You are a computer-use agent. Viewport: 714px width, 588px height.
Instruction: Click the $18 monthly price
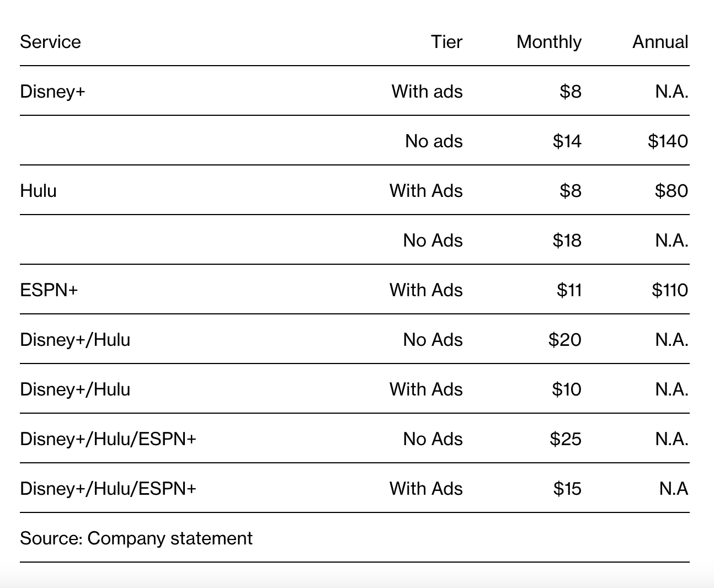point(567,240)
